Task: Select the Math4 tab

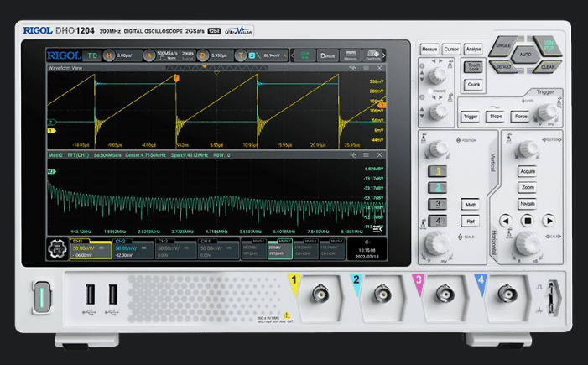Action: 332,249
